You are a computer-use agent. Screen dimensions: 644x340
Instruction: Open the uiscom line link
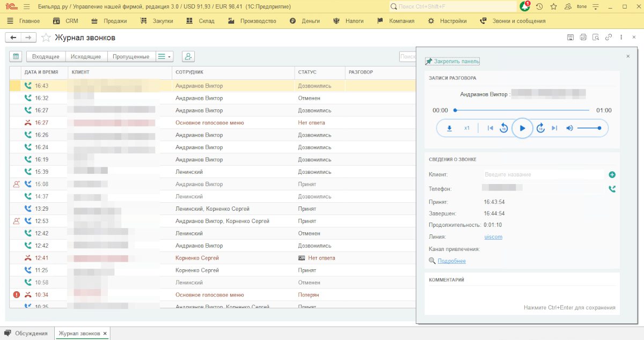coord(493,236)
